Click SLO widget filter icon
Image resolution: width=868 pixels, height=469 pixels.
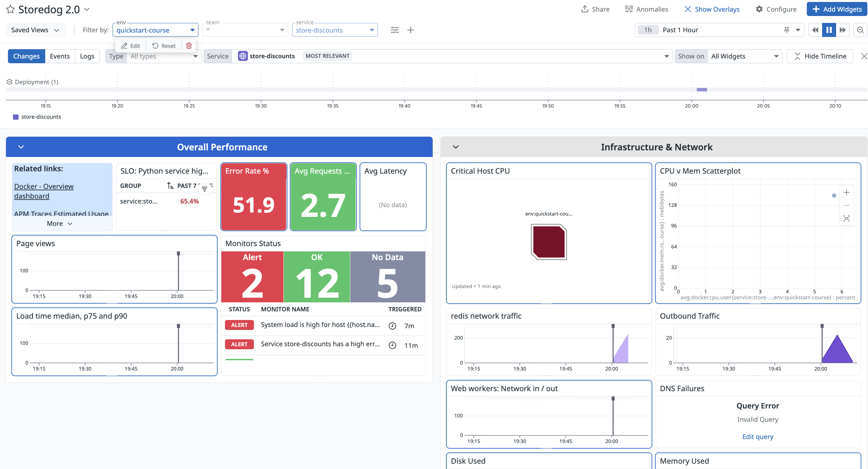(204, 189)
